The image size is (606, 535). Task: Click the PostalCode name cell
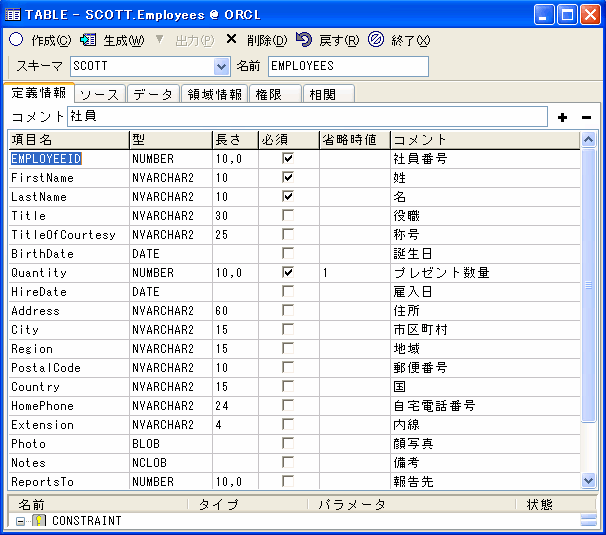(x=68, y=368)
